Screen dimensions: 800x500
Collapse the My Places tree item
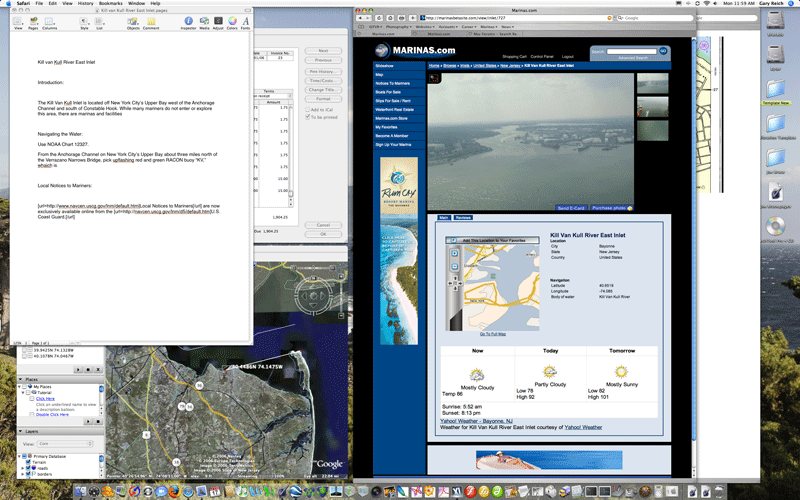click(x=20, y=387)
